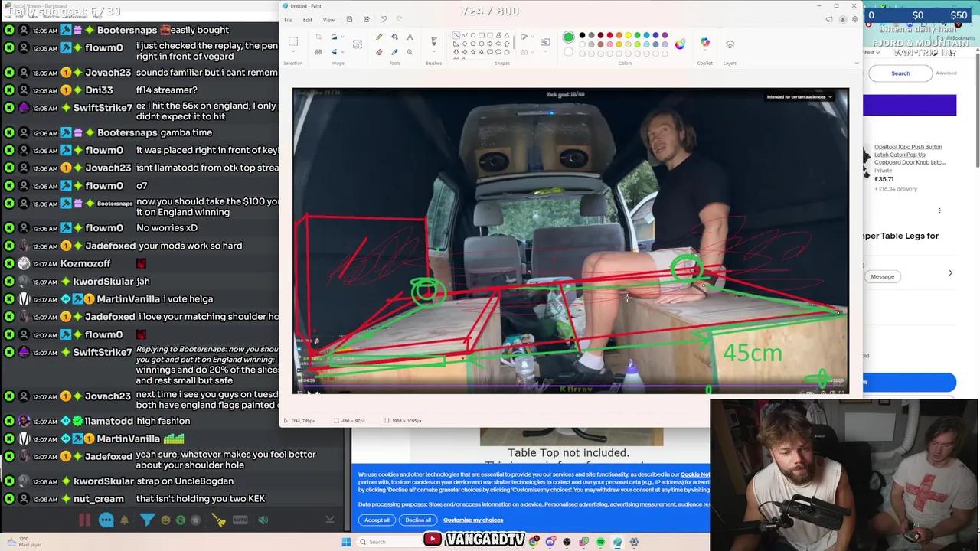Expand the Selection tool dropdown arrow

point(293,51)
